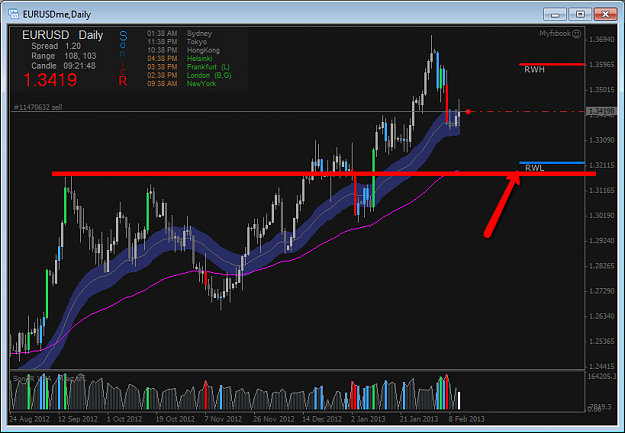The image size is (625, 433).
Task: Click the 14 Dec 2012 date label
Action: click(322, 419)
